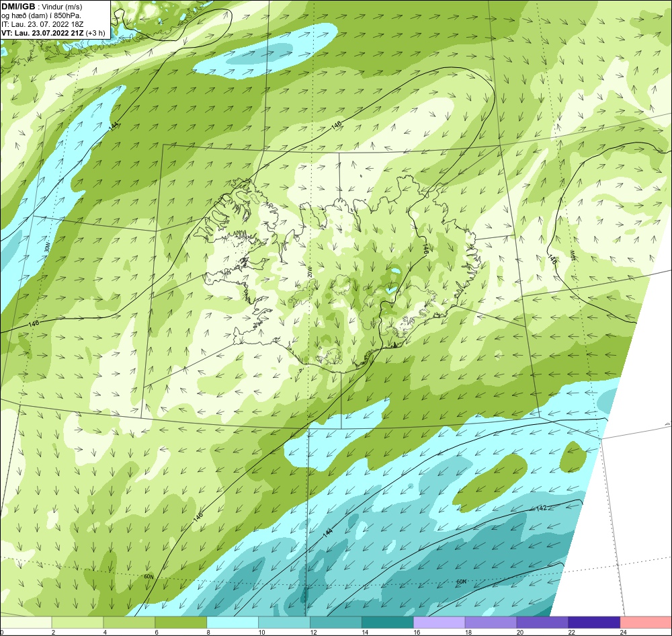The width and height of the screenshot is (672, 636).
Task: Click the 'VT: Lau. 23.07.2022 21Z' valid time
Action: 42,33
